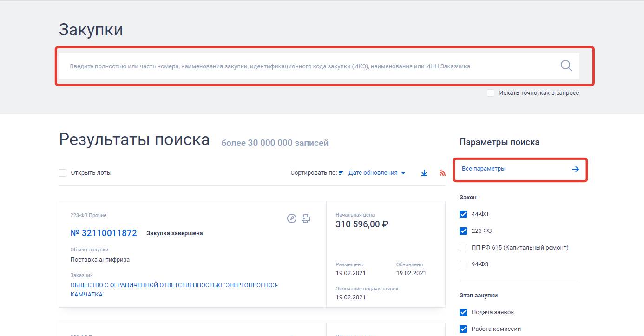Click the 223-ФЗ Прочие label
The image size is (644, 336).
[88, 215]
